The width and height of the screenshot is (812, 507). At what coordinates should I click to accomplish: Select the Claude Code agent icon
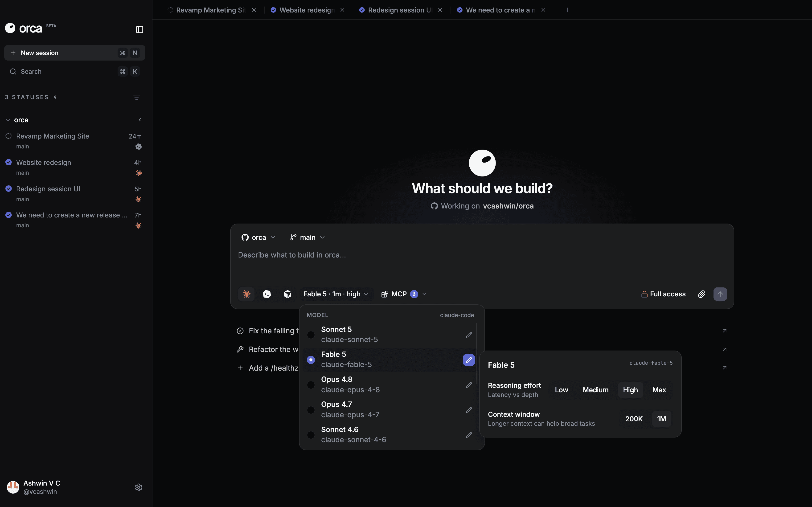click(246, 294)
